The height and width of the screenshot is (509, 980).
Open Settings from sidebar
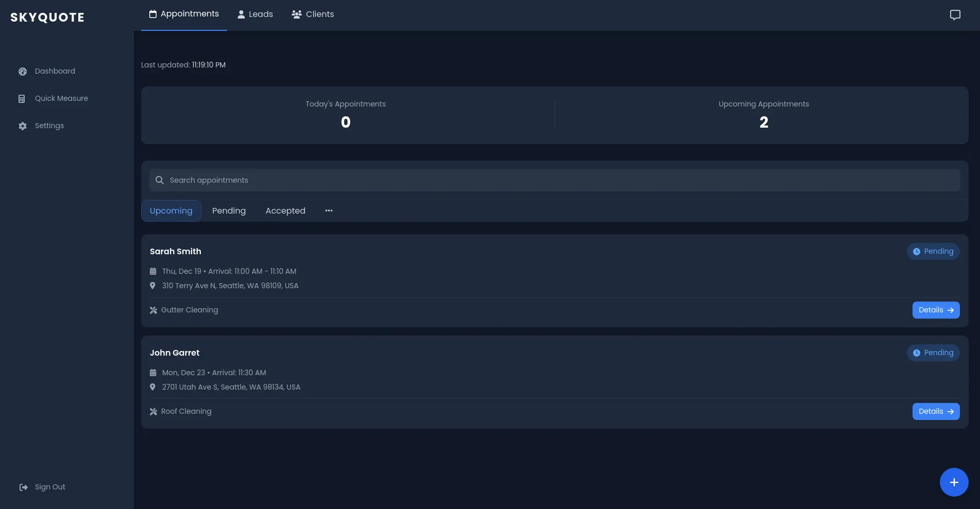click(x=49, y=126)
